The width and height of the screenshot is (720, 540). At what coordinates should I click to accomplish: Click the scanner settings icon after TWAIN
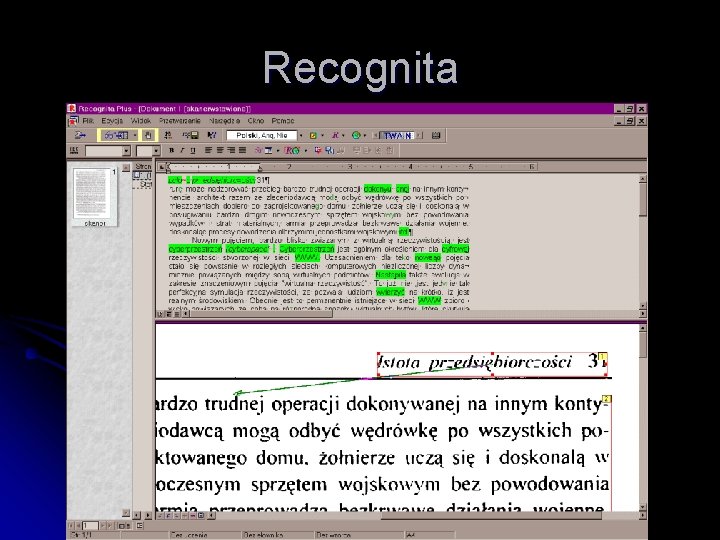tap(436, 135)
